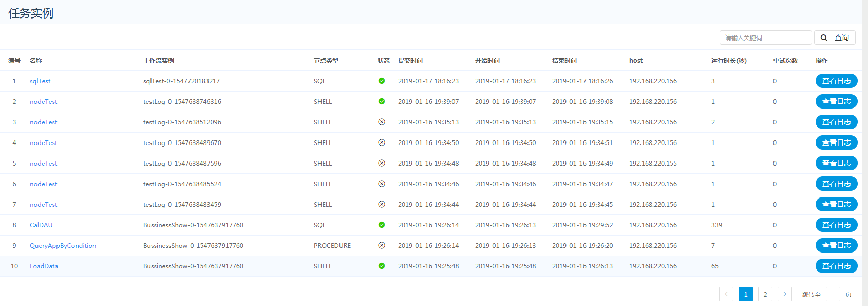The height and width of the screenshot is (306, 868).
Task: Click the 开始时间 column header
Action: pos(487,61)
